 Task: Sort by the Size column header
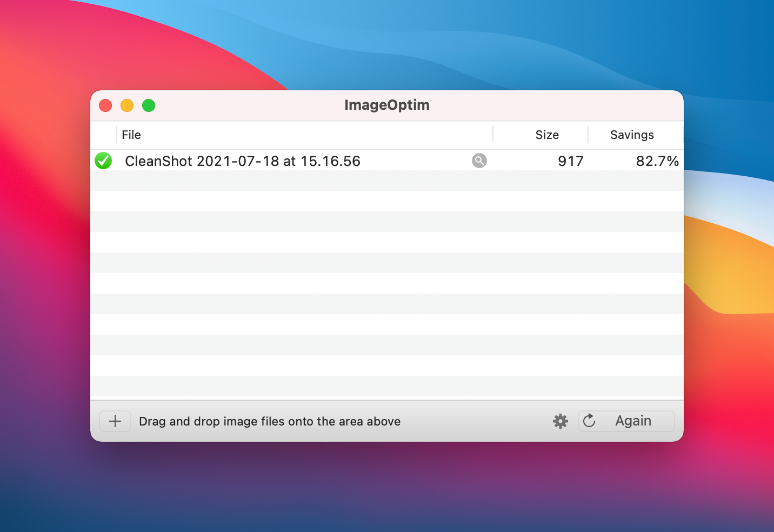click(x=541, y=135)
